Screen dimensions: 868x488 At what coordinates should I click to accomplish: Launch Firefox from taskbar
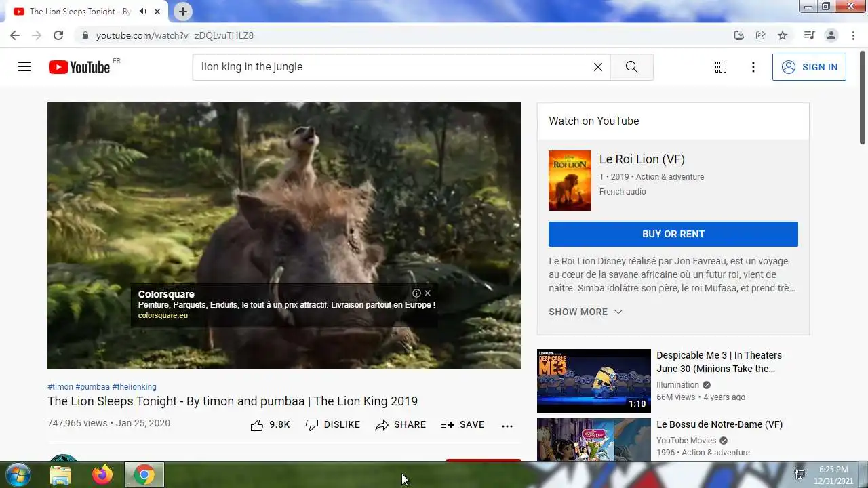(102, 475)
